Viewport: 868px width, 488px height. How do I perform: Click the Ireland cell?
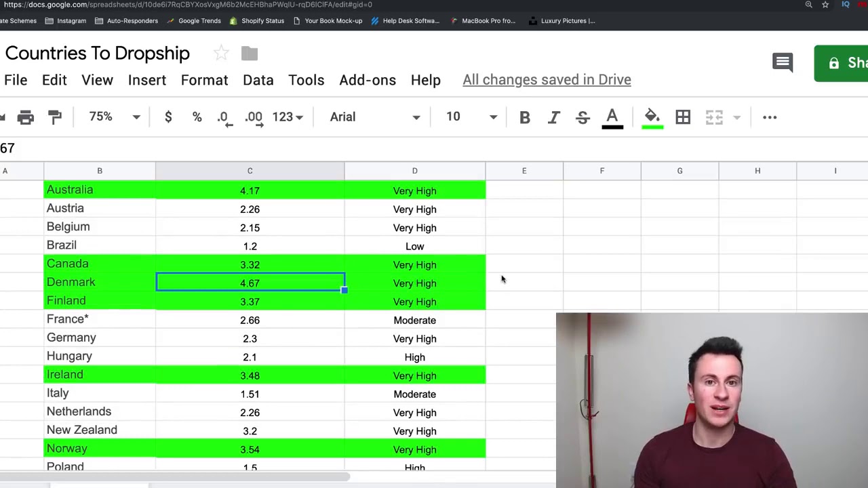click(x=100, y=375)
